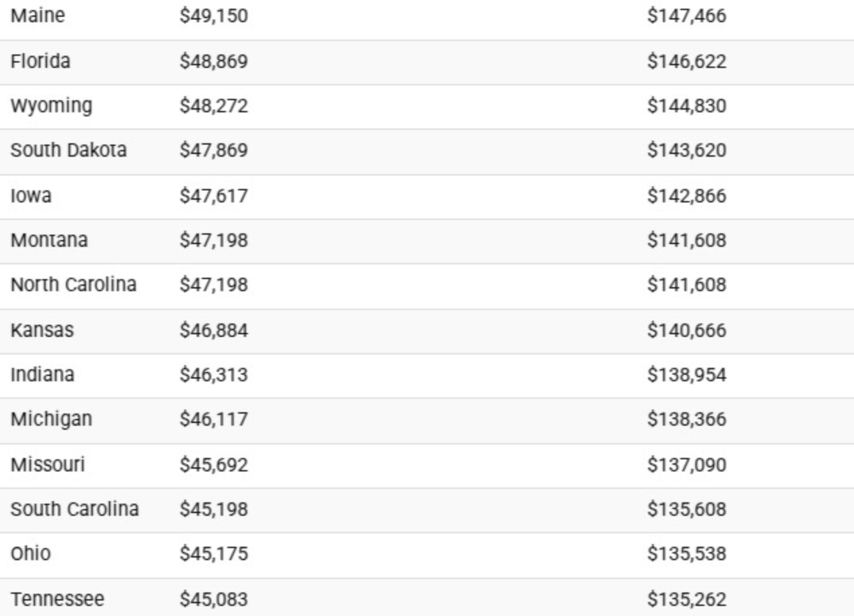Click Montana's $141,608 amount

pos(687,240)
